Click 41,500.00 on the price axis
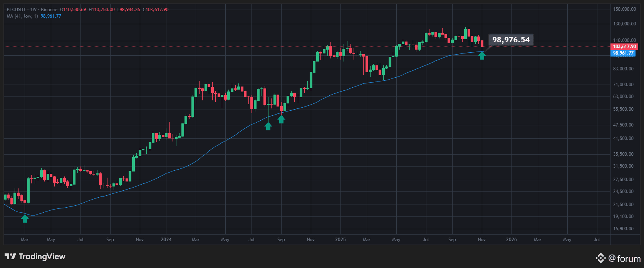644x268 pixels. pyautogui.click(x=623, y=138)
